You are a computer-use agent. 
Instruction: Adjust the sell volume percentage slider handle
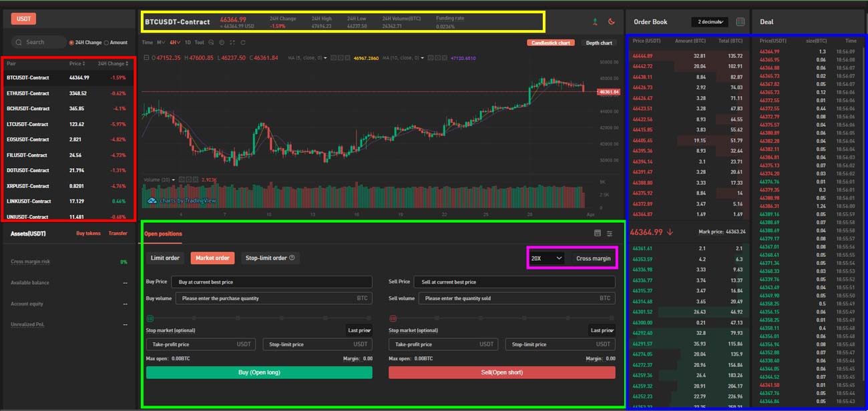tap(393, 318)
